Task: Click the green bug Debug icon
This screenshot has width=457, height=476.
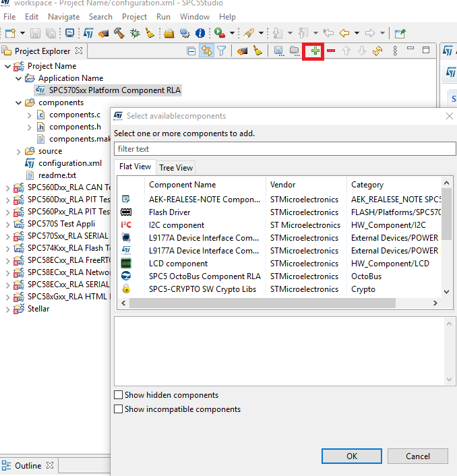Action: coord(135,33)
